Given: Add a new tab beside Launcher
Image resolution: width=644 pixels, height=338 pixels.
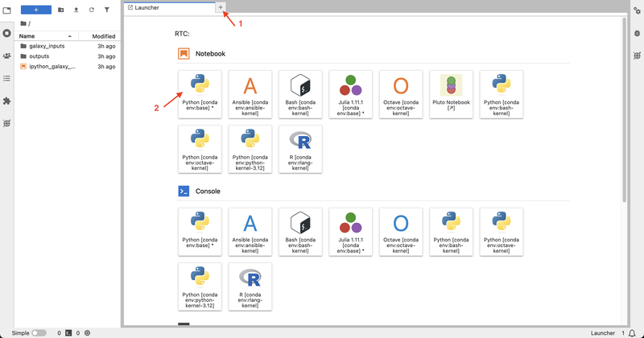Looking at the screenshot, I should pos(221,7).
